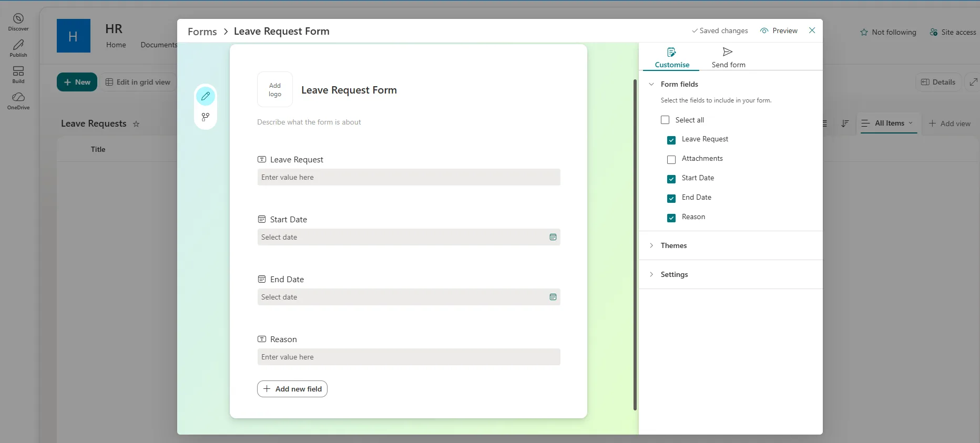Viewport: 980px width, 443px height.
Task: Click the HR site logo tile
Action: (74, 36)
